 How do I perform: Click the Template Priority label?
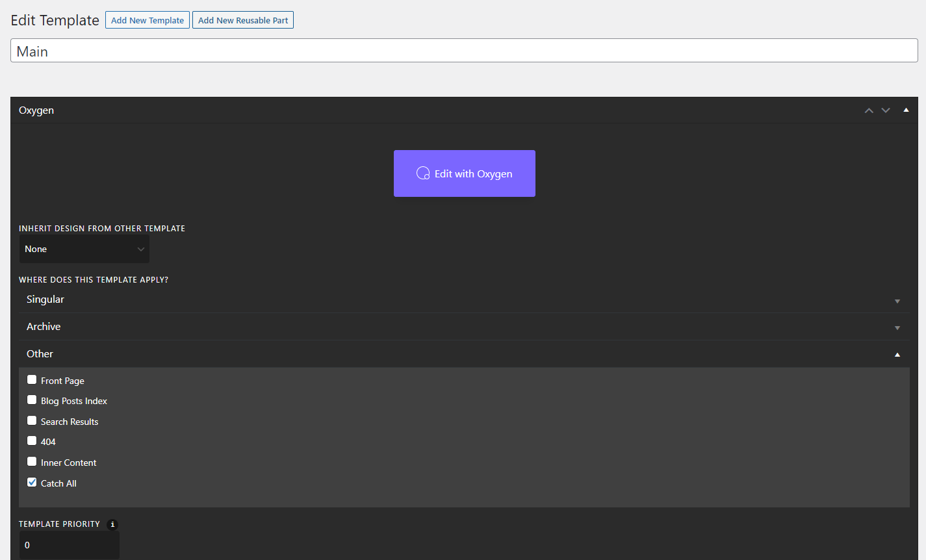[x=59, y=524]
